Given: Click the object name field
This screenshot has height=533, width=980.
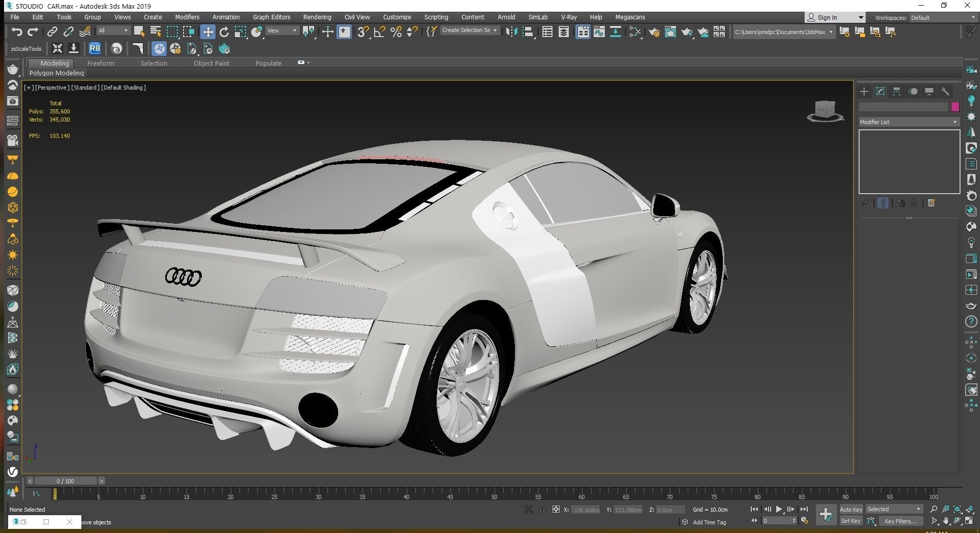Looking at the screenshot, I should tap(903, 107).
